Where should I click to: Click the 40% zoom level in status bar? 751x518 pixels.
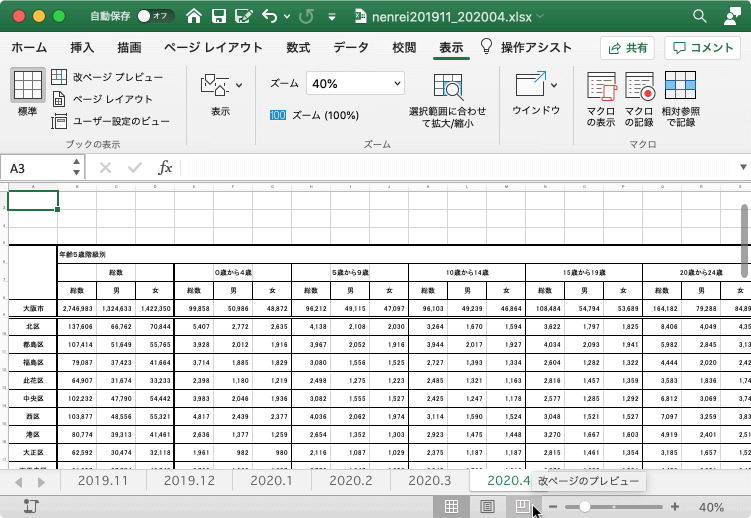(x=711, y=507)
